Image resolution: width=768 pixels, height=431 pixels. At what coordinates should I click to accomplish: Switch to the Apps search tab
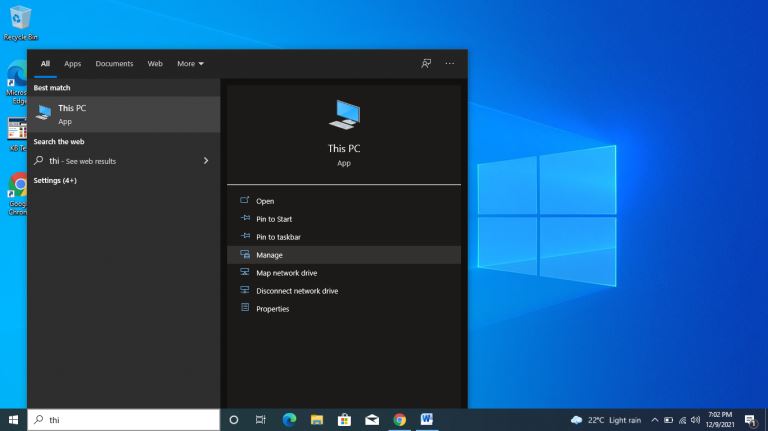click(72, 64)
